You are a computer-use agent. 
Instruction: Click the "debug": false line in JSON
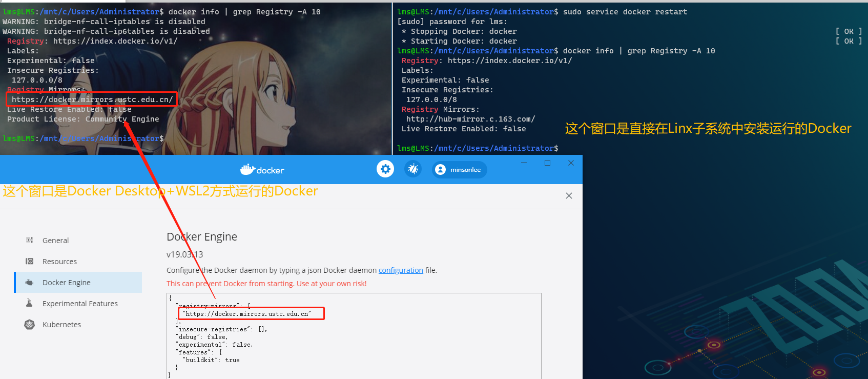click(x=201, y=337)
